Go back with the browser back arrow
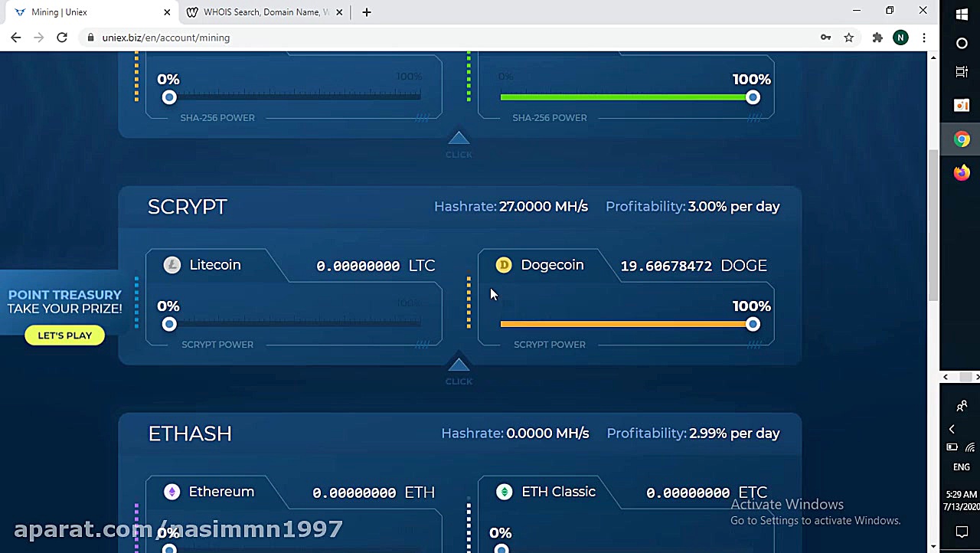The image size is (980, 553). point(16,38)
